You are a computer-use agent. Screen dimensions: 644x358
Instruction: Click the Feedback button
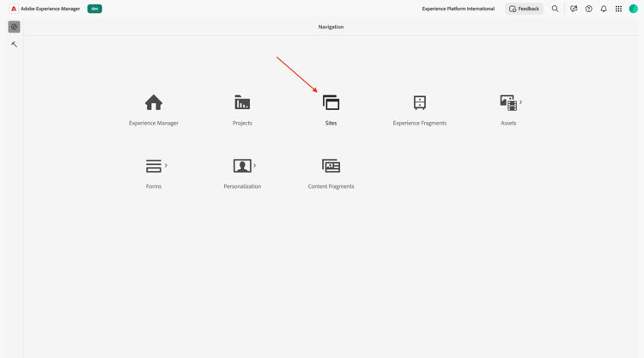point(524,9)
